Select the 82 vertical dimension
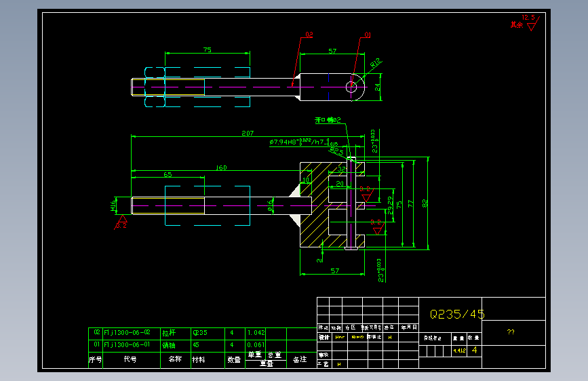 coord(425,203)
